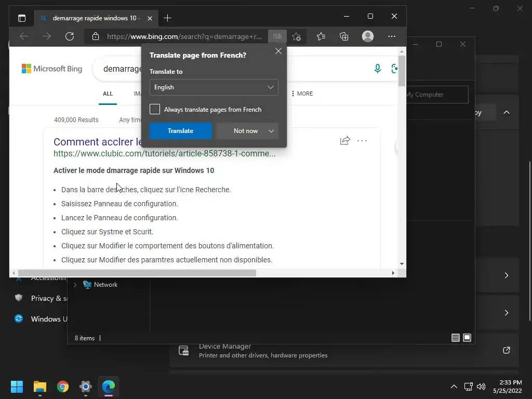
Task: Click Microsoft Edge icon on taskbar
Action: [109, 387]
